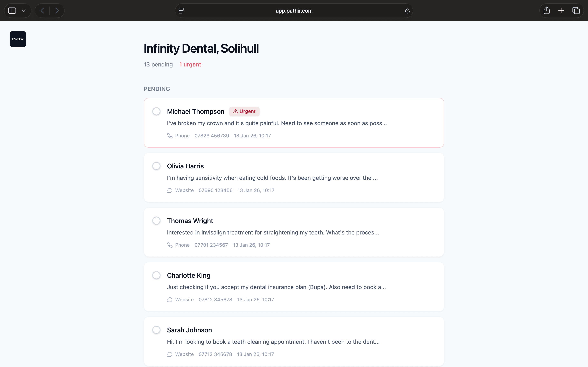The width and height of the screenshot is (588, 367).
Task: Click the Urgent badge on Michael Thompson
Action: click(244, 111)
